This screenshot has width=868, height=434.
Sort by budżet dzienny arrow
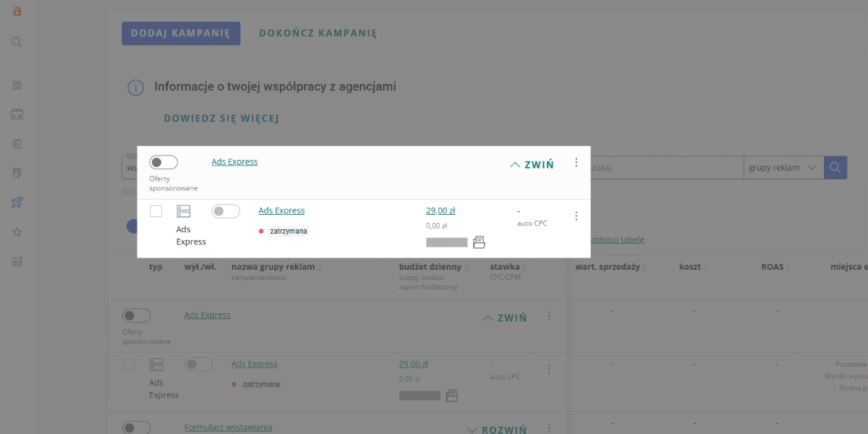point(467,268)
